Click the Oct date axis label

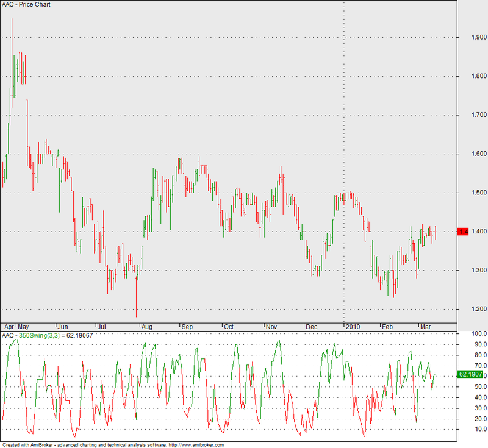coord(229,327)
